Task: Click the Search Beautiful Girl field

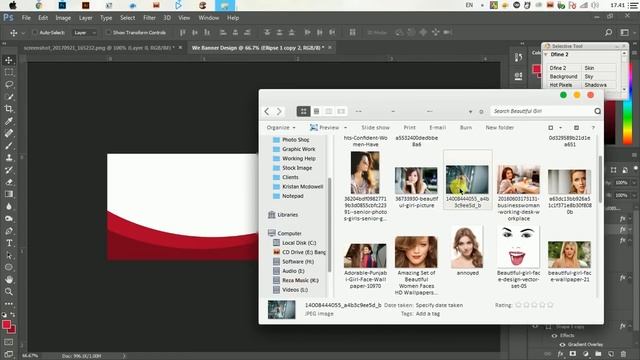Action: 546,111
